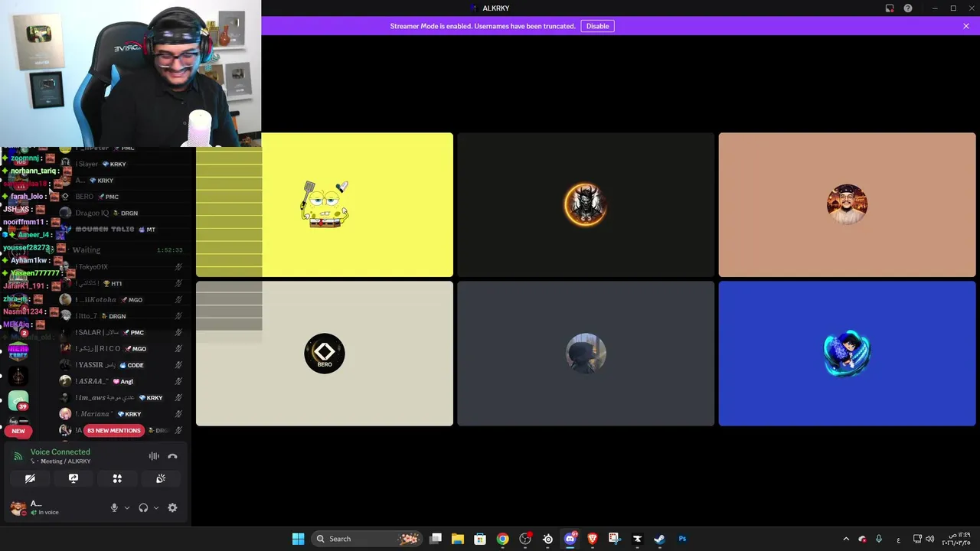980x551 pixels.
Task: Show hidden system tray icons
Action: click(846, 539)
